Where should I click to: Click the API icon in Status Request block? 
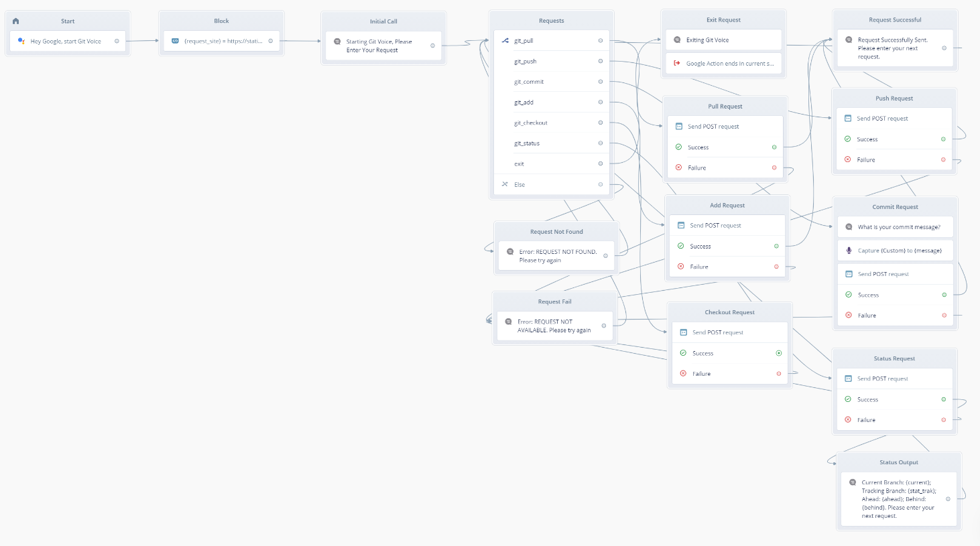coord(848,379)
